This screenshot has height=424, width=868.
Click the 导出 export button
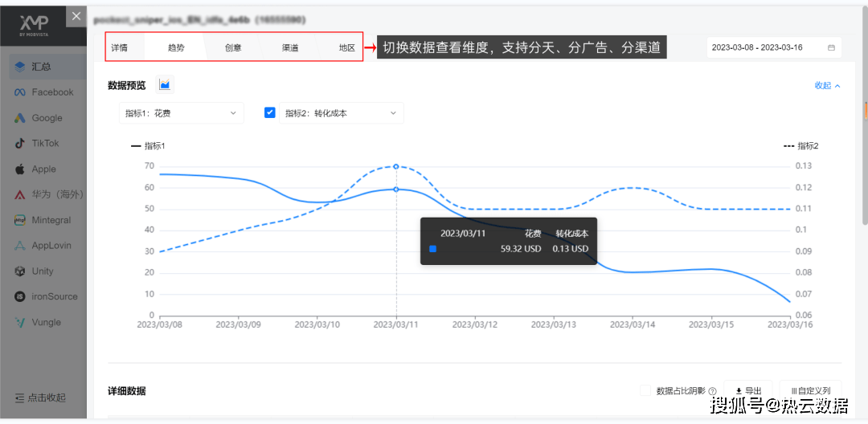click(748, 391)
